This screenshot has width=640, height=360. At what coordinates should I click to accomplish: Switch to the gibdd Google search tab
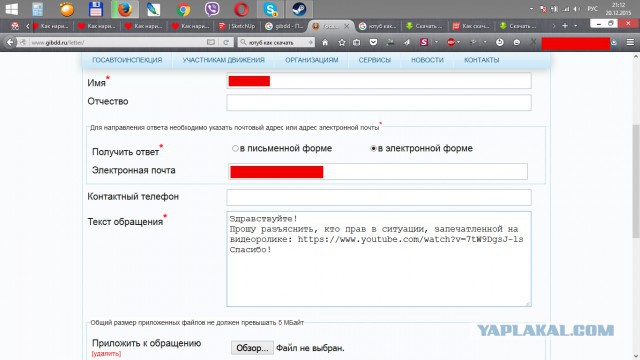point(284,26)
